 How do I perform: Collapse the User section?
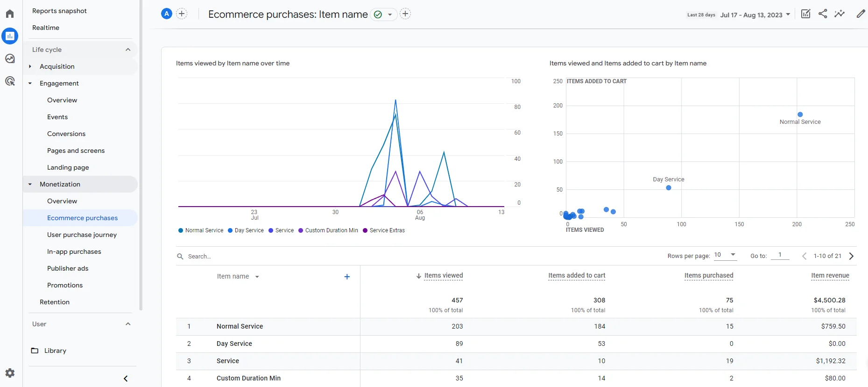[x=128, y=324]
